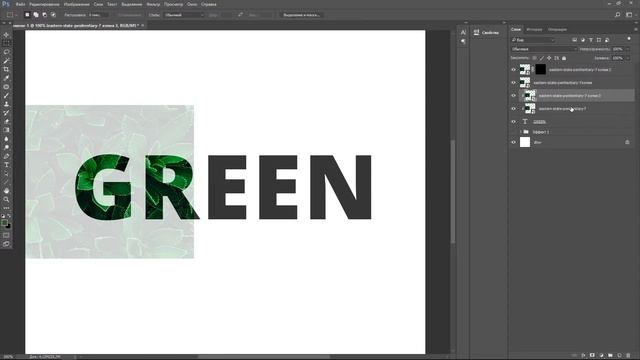Hide the layer with black mask

513,70
